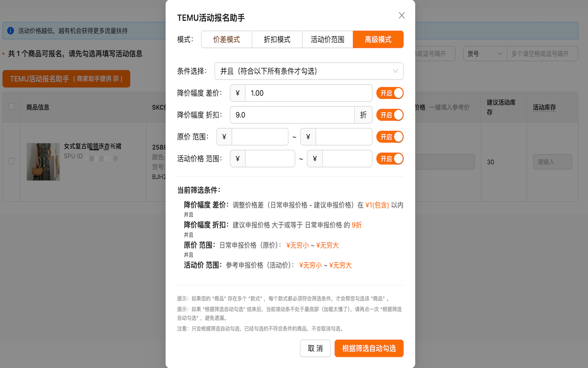Click the QR code icon in the TEMU助手 button
Viewport: 588px width, 368px height.
(117, 78)
